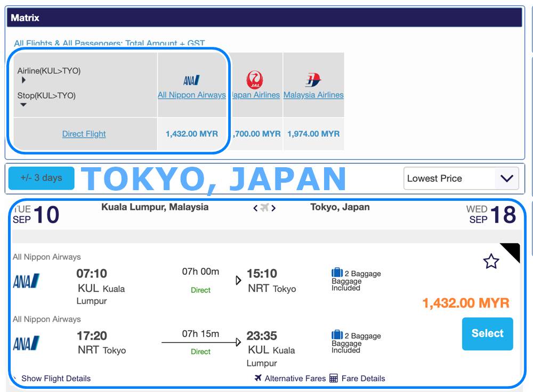Open Alternative Fares
Screen dimensions: 533x392
point(295,378)
